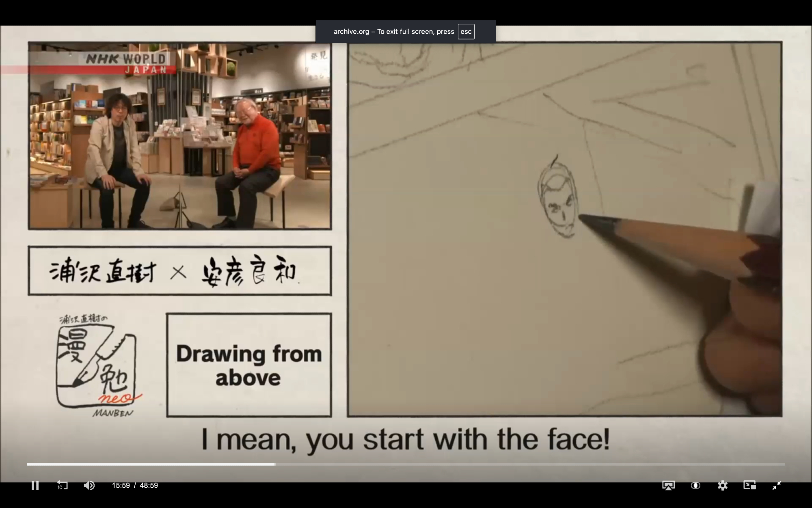The height and width of the screenshot is (508, 812).
Task: Seek to the middle of the progress bar
Action: click(406, 464)
